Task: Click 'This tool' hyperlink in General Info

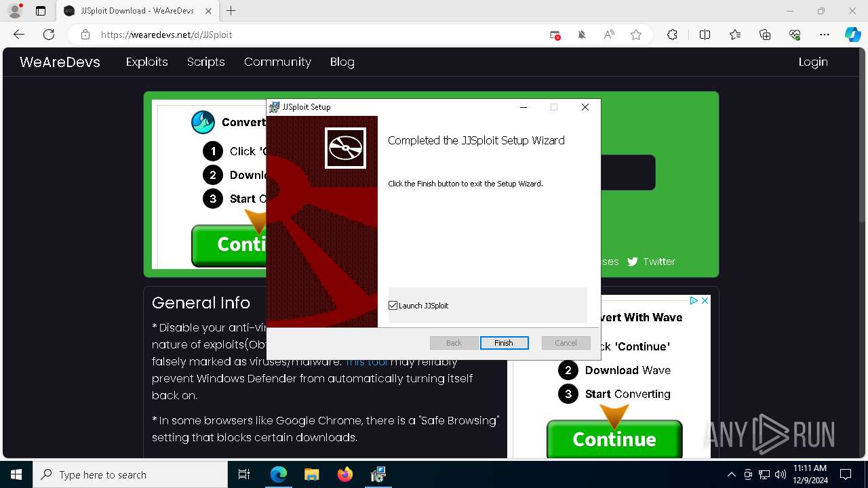Action: (367, 362)
